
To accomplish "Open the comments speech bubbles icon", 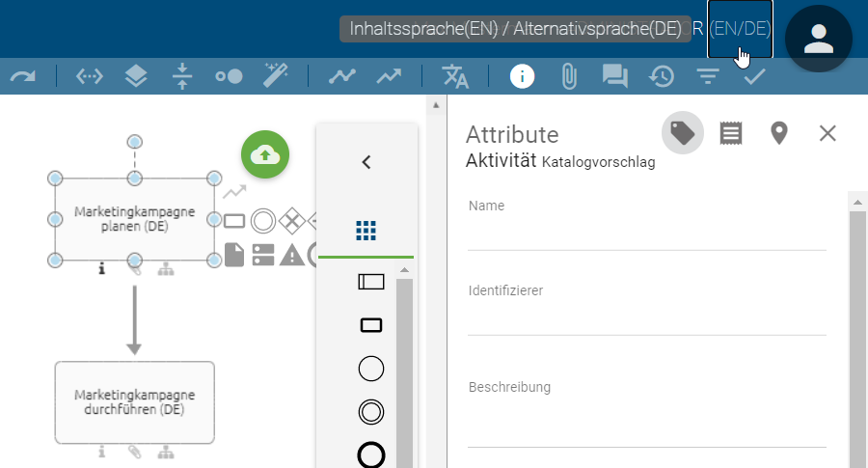I will (x=615, y=76).
